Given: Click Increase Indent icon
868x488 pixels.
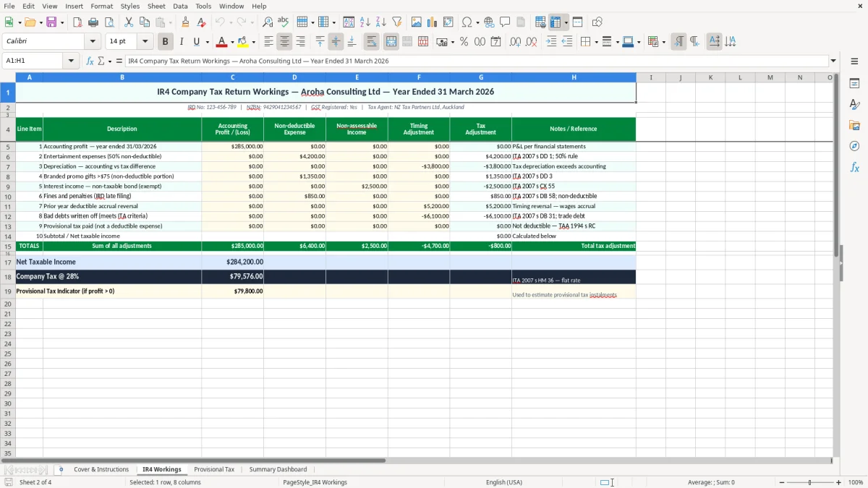Looking at the screenshot, I should click(551, 42).
